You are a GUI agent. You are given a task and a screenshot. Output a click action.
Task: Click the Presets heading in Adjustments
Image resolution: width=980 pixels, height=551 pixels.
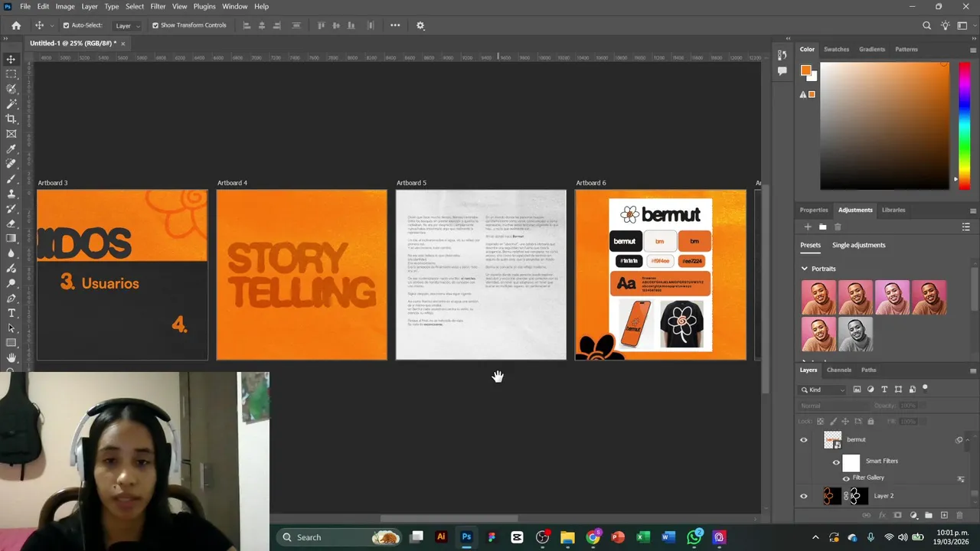810,246
